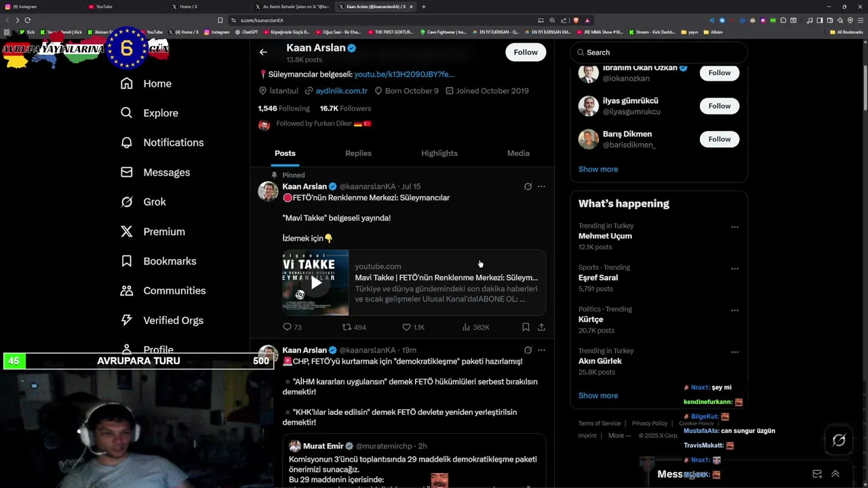This screenshot has height=488, width=868.
Task: Open the Privacy Policy footer link
Action: pos(650,424)
